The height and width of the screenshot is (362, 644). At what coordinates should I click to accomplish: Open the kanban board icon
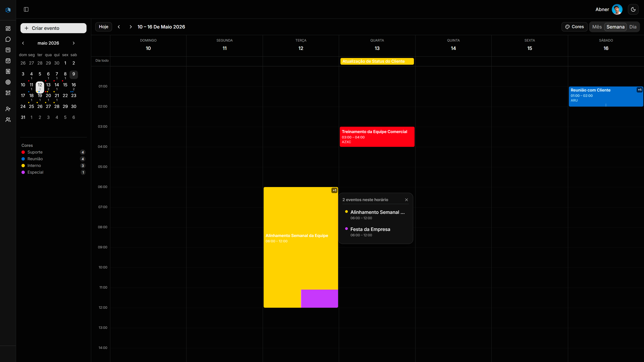[8, 50]
